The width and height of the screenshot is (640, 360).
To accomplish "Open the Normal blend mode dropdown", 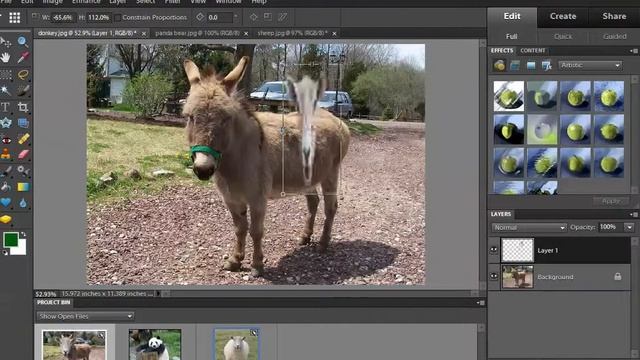I will [x=529, y=227].
